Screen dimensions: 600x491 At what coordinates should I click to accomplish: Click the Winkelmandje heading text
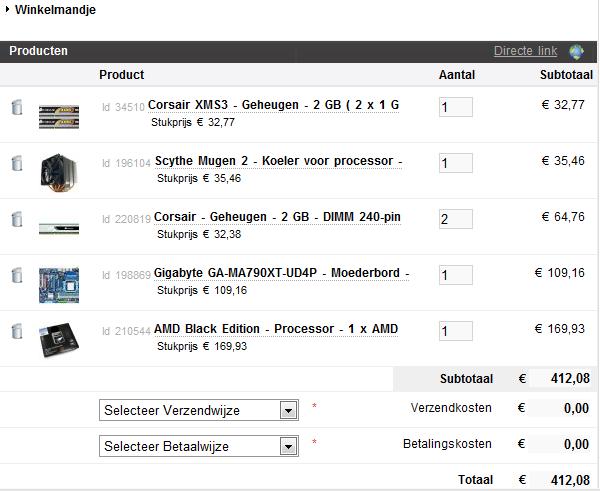pyautogui.click(x=55, y=10)
